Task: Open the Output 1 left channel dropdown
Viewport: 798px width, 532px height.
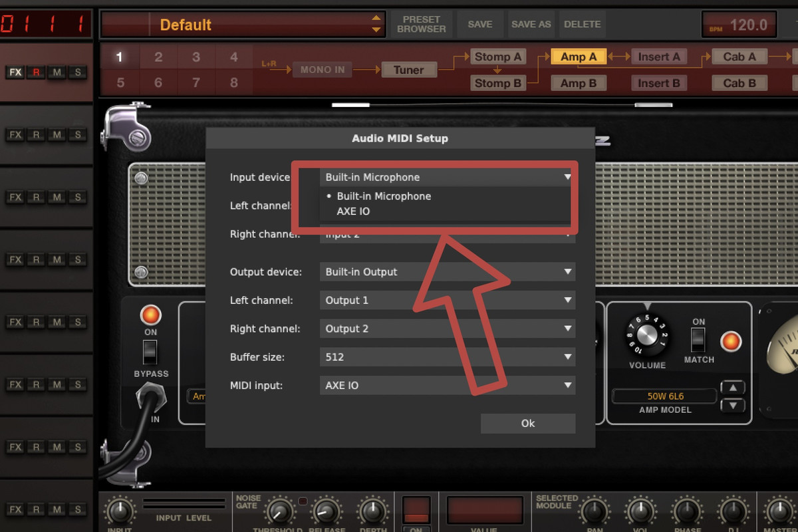Action: tap(448, 301)
